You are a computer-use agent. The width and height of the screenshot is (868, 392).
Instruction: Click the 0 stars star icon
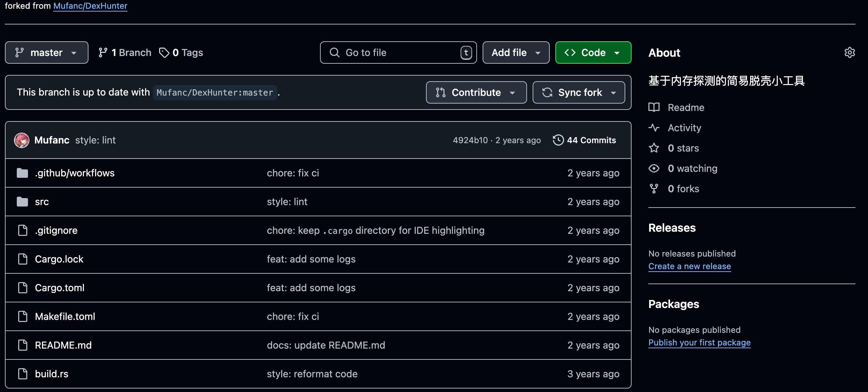pyautogui.click(x=654, y=148)
